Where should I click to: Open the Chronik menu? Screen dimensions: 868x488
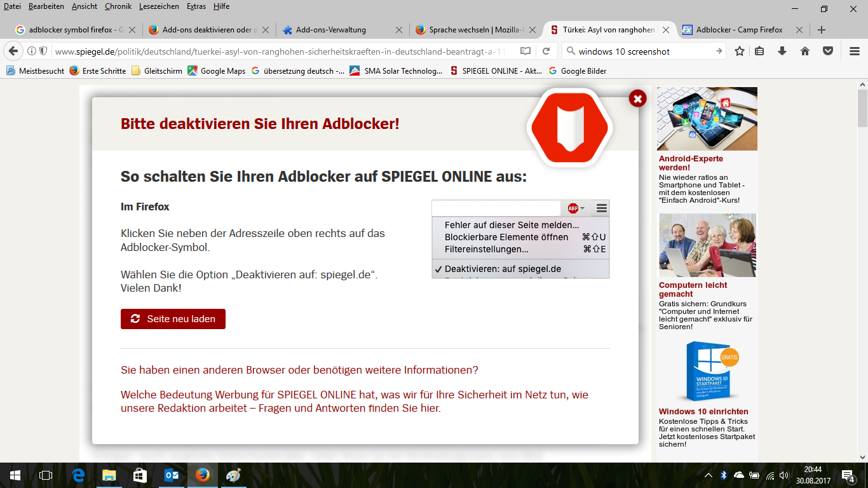point(118,6)
